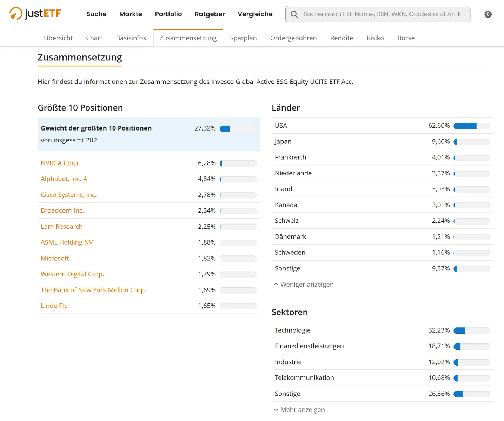The height and width of the screenshot is (421, 504).
Task: Click the Größte 10 Positionen heading
Action: coord(80,108)
